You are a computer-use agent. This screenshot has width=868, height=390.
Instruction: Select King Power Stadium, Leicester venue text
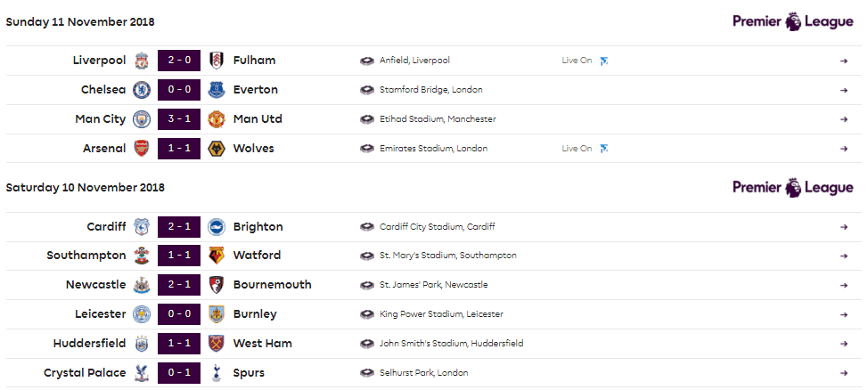click(442, 314)
